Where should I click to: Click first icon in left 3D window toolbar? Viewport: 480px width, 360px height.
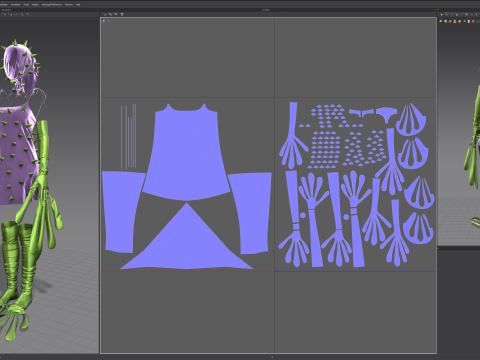[5, 14]
